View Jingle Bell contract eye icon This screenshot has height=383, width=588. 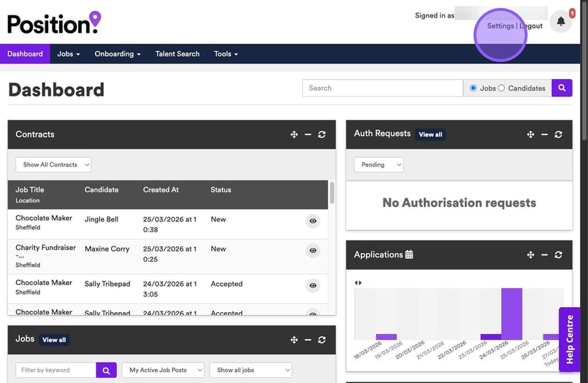(313, 220)
